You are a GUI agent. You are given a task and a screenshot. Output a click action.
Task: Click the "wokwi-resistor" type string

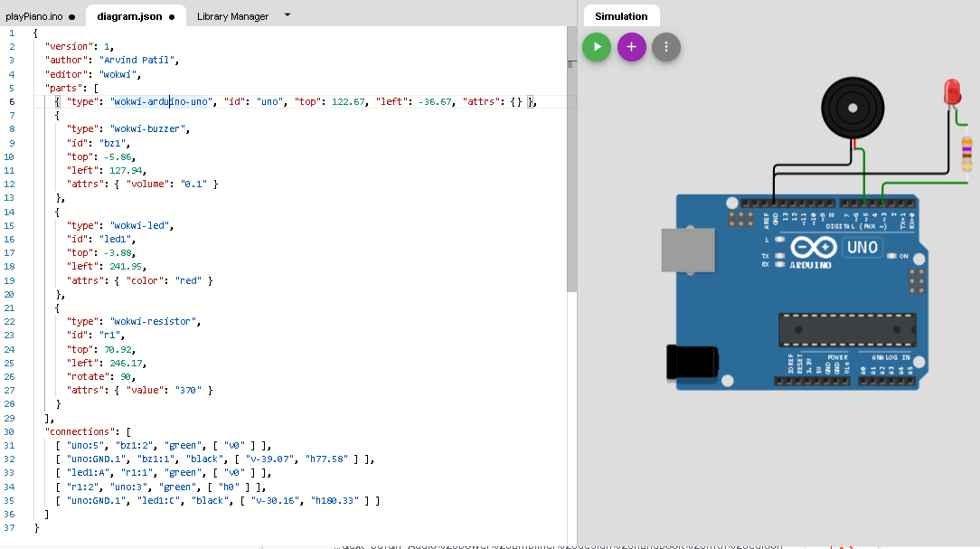[x=153, y=321]
